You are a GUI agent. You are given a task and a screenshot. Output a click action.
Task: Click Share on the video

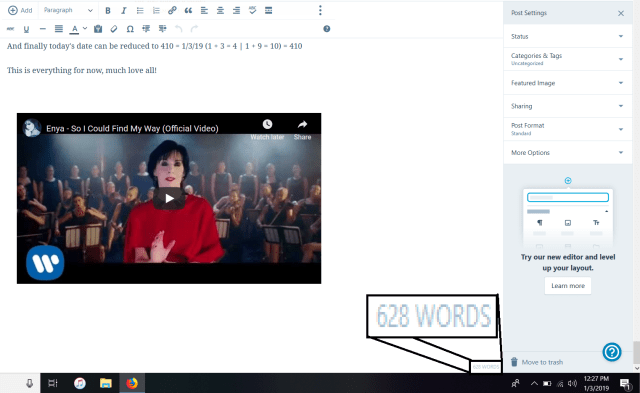(x=302, y=130)
